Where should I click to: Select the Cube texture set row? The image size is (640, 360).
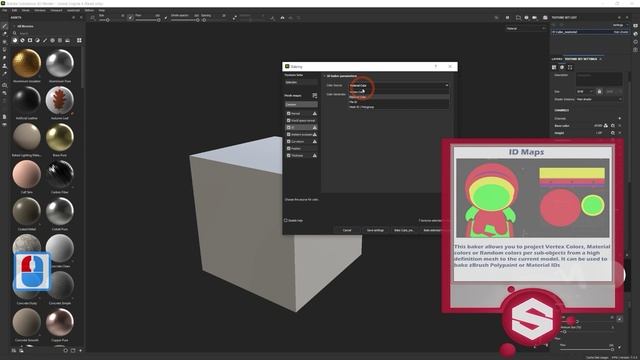[x=590, y=32]
